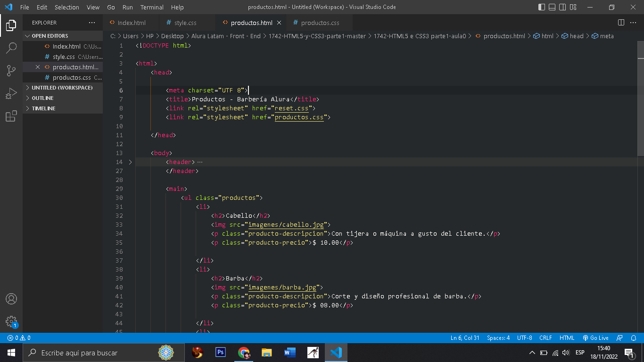Select Index.html in Open Editors

(63, 46)
